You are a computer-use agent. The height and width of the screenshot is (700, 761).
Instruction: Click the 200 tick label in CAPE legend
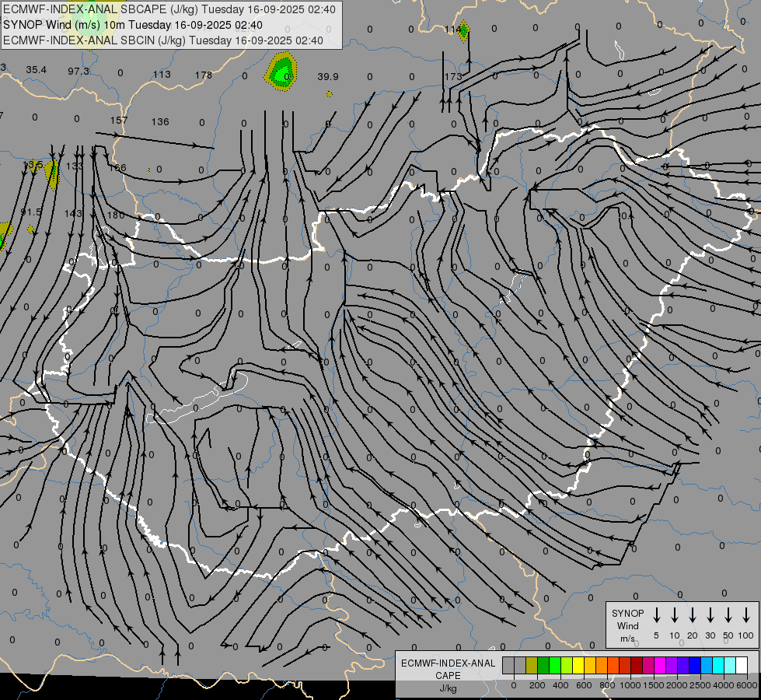[x=537, y=685]
